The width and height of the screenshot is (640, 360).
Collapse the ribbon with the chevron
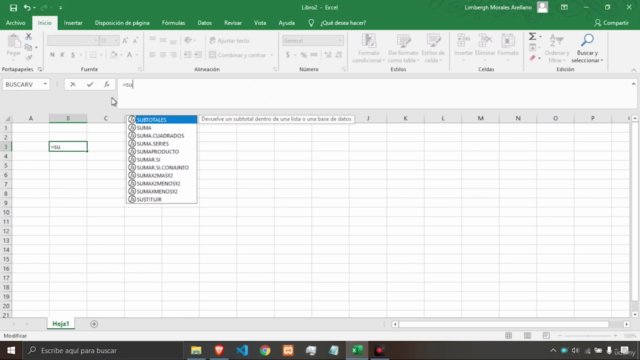[633, 70]
